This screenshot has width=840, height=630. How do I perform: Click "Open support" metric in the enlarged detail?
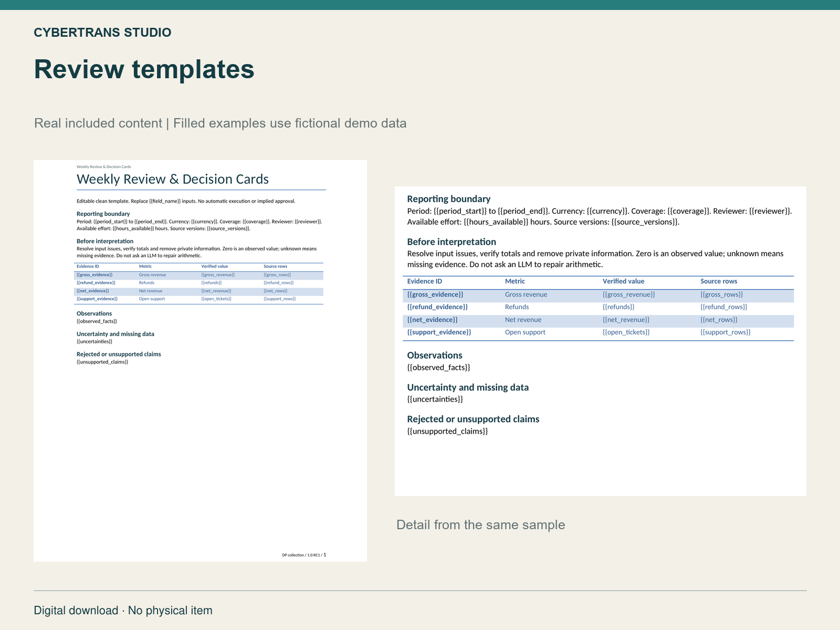[525, 332]
